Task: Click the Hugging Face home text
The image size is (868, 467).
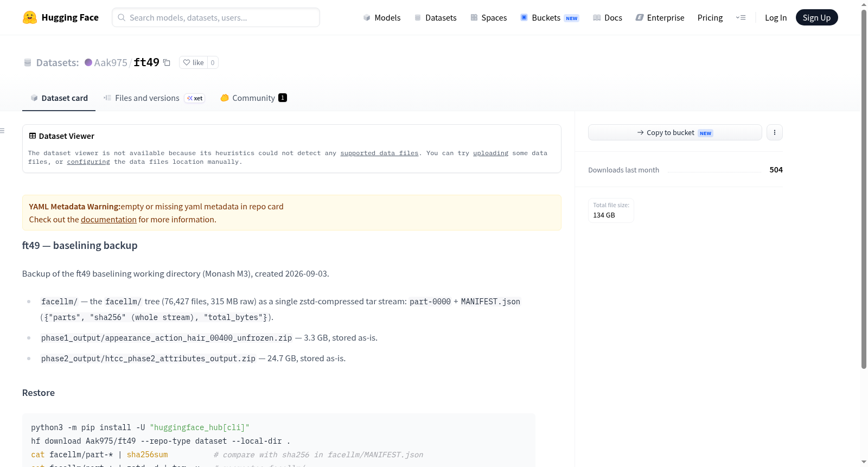Action: (x=70, y=17)
